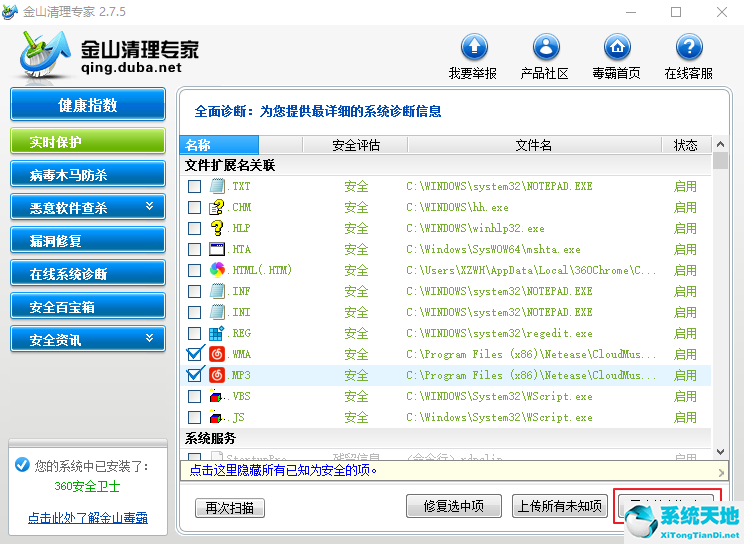The image size is (744, 544).
Task: Open the 漏洞修复 section
Action: 88,240
